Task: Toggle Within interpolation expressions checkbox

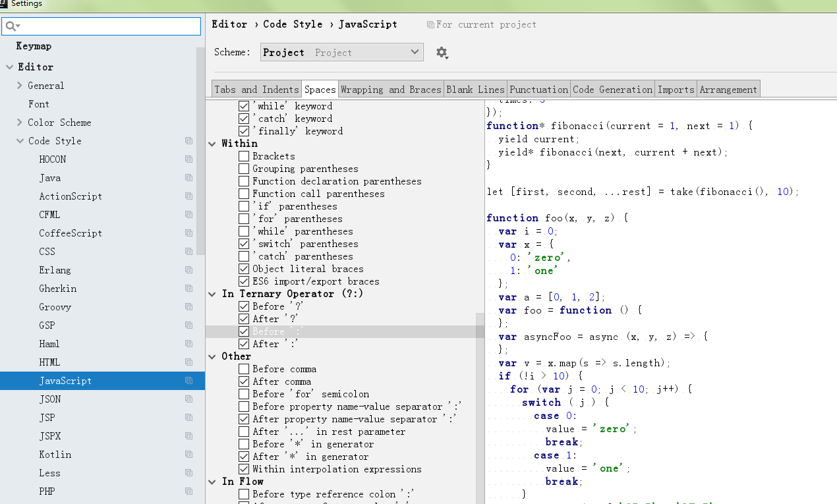Action: (x=244, y=469)
